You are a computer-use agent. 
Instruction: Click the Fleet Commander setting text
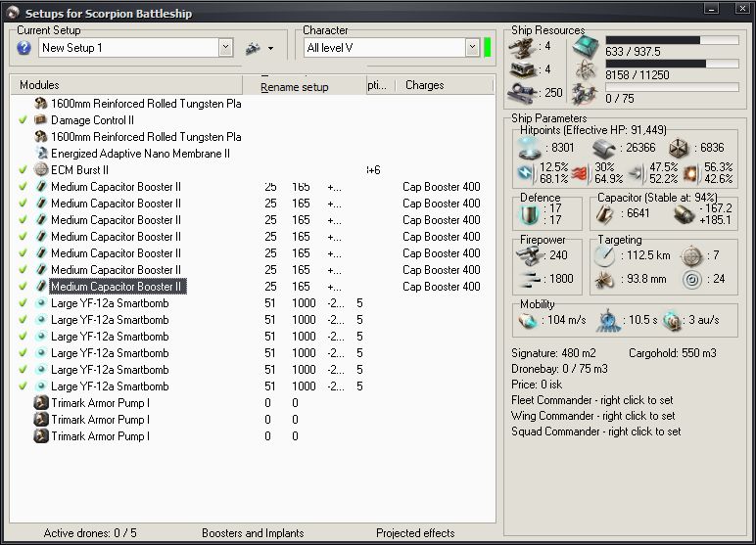pyautogui.click(x=593, y=400)
